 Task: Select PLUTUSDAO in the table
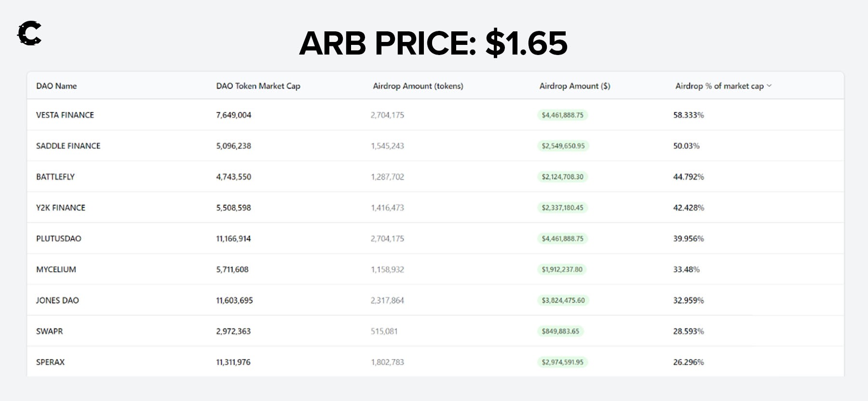[59, 238]
